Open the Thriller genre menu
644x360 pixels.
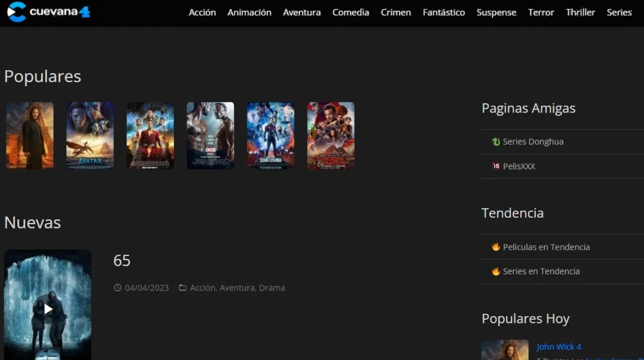580,13
